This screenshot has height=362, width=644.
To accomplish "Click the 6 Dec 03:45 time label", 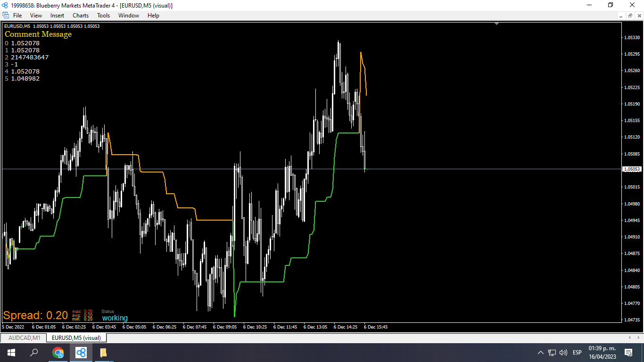I will coord(104,327).
